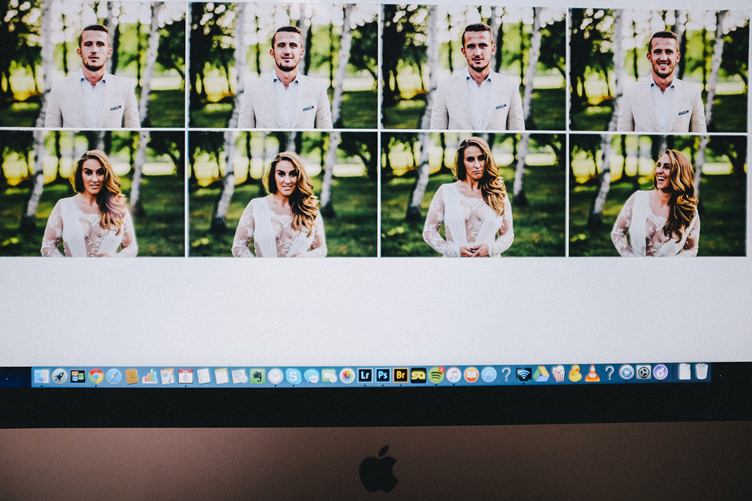Launch Google Chrome from the dock
The height and width of the screenshot is (501, 752).
96,376
